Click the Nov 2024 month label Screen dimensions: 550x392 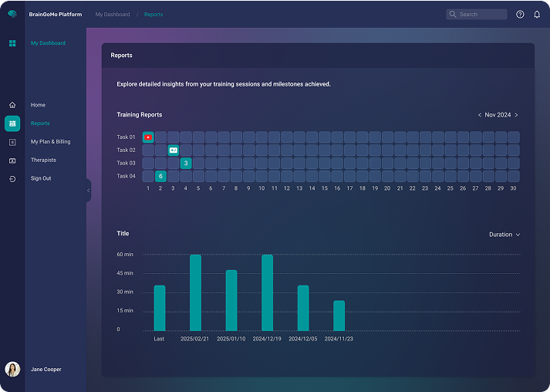[498, 115]
